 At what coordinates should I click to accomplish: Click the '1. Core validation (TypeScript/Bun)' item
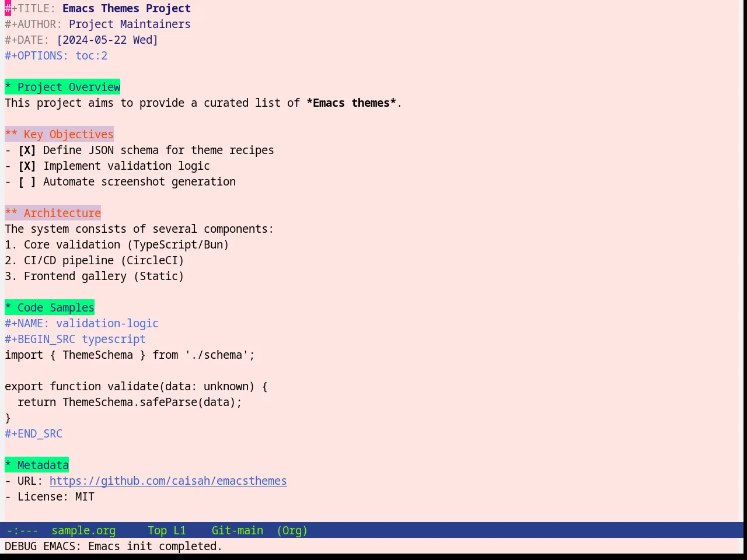[117, 244]
